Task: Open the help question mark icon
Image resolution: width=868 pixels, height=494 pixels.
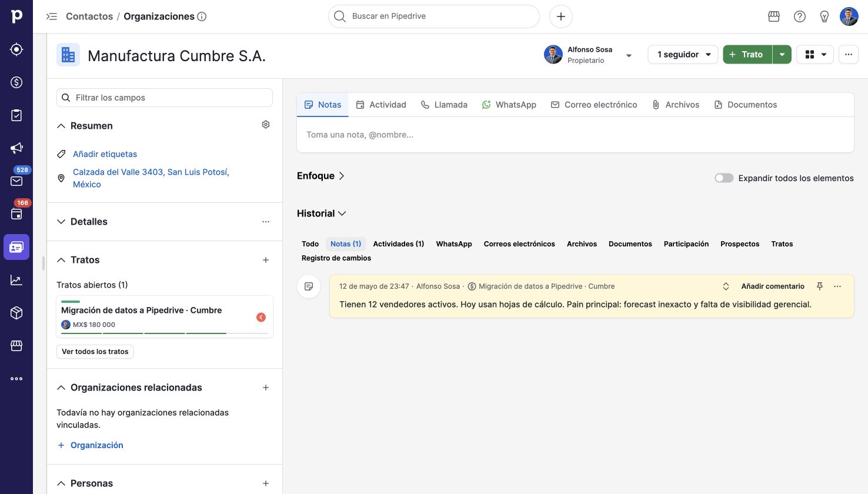Action: 800,16
